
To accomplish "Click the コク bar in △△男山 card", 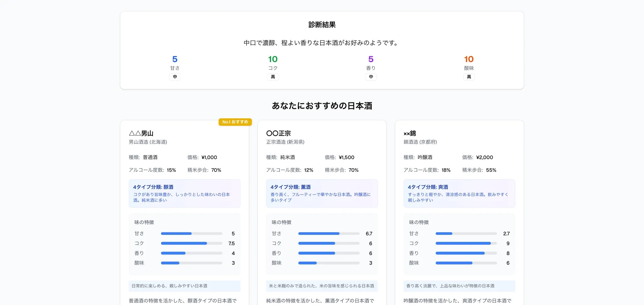I will click(x=192, y=243).
